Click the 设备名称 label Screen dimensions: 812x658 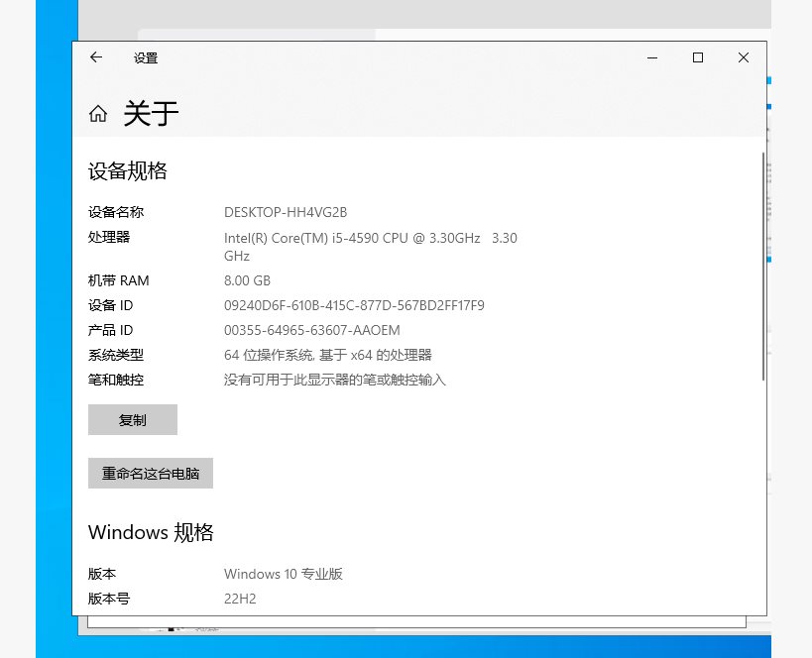pos(116,212)
